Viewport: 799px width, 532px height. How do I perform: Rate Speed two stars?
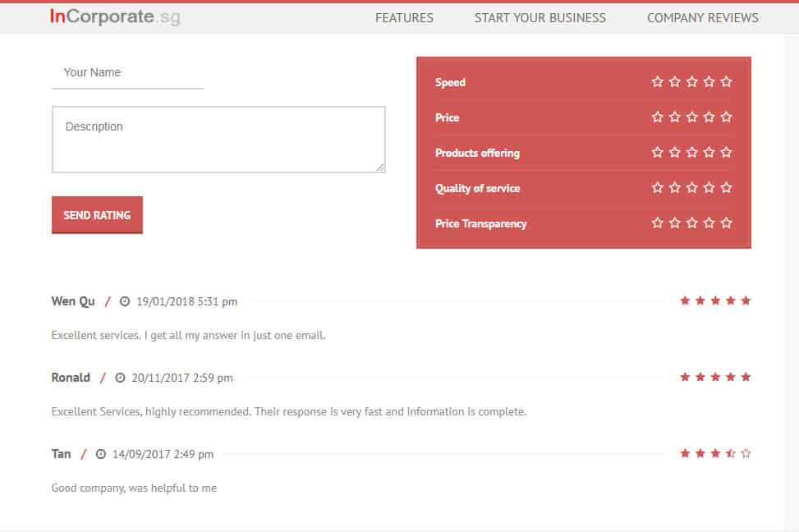pyautogui.click(x=675, y=81)
